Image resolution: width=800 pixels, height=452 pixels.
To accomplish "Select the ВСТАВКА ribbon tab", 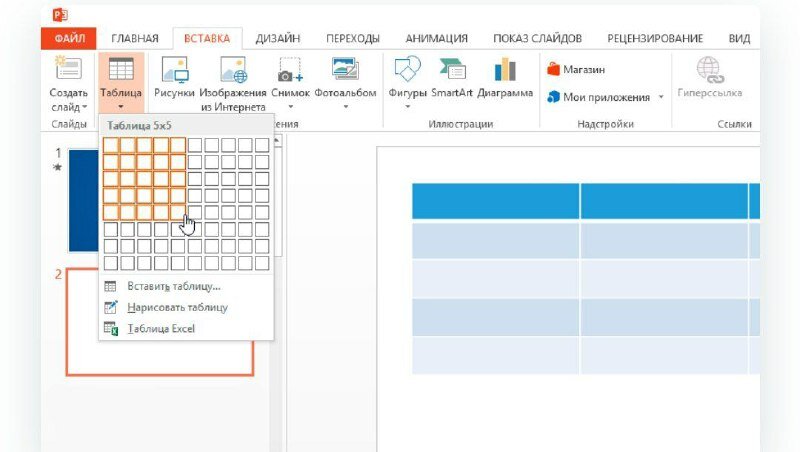I will tap(207, 39).
